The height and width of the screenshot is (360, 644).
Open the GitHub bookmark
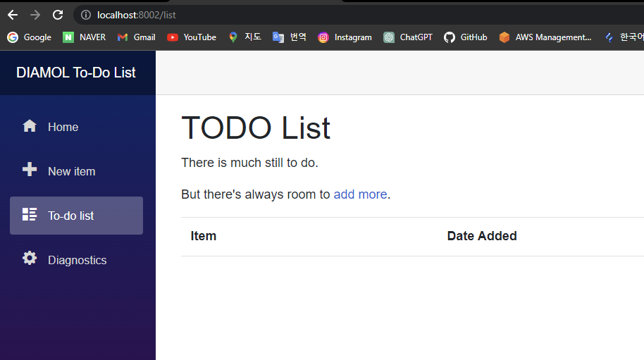(465, 37)
